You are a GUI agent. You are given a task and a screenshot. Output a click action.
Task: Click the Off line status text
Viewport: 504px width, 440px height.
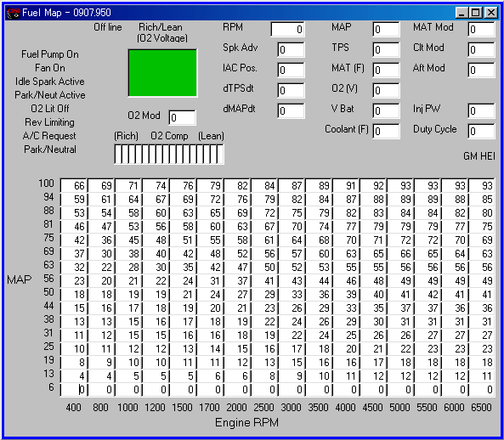108,27
